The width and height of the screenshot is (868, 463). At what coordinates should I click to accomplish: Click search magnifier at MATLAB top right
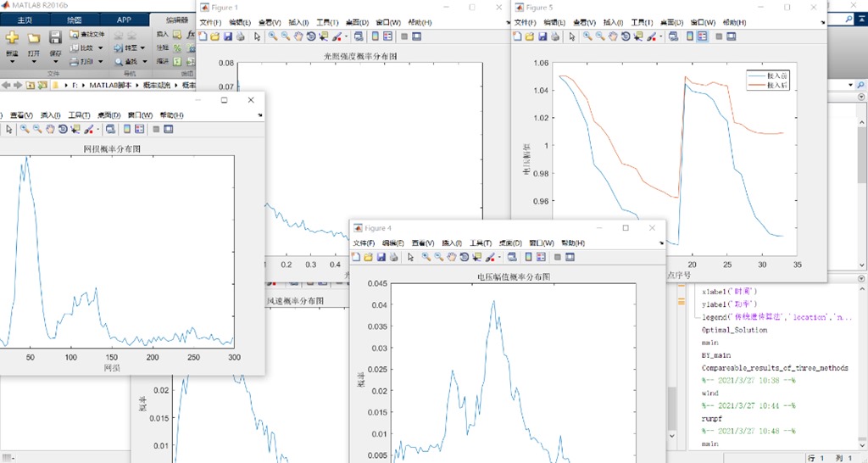pos(849,19)
